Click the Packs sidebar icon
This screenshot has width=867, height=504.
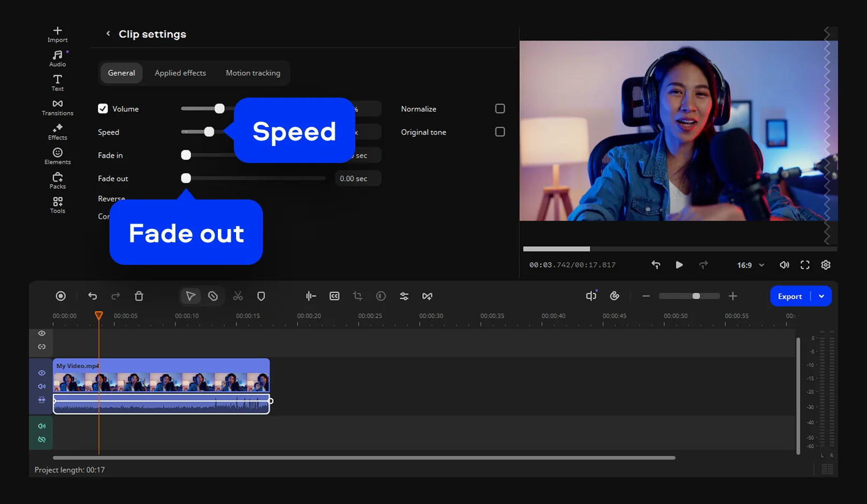57,180
